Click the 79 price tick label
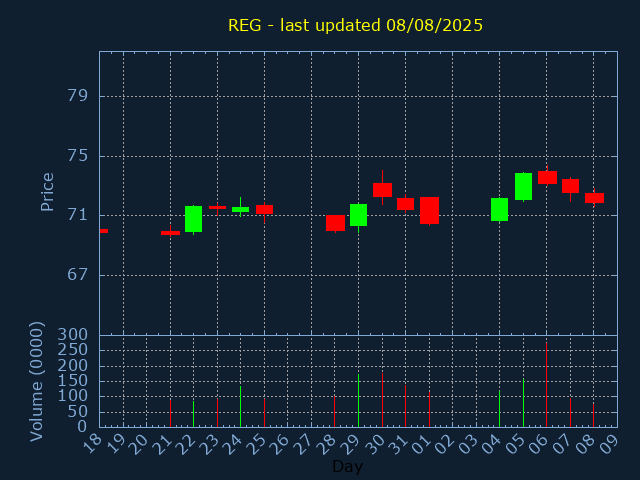 click(x=78, y=96)
